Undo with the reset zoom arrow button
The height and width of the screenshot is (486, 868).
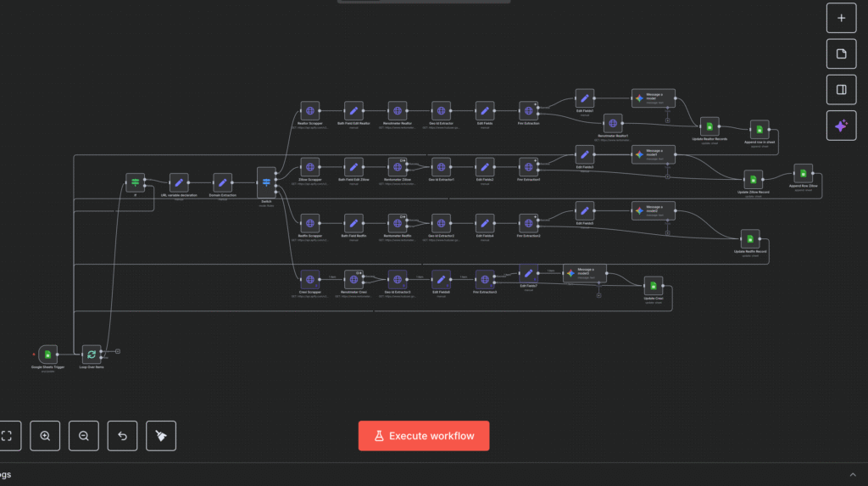122,436
